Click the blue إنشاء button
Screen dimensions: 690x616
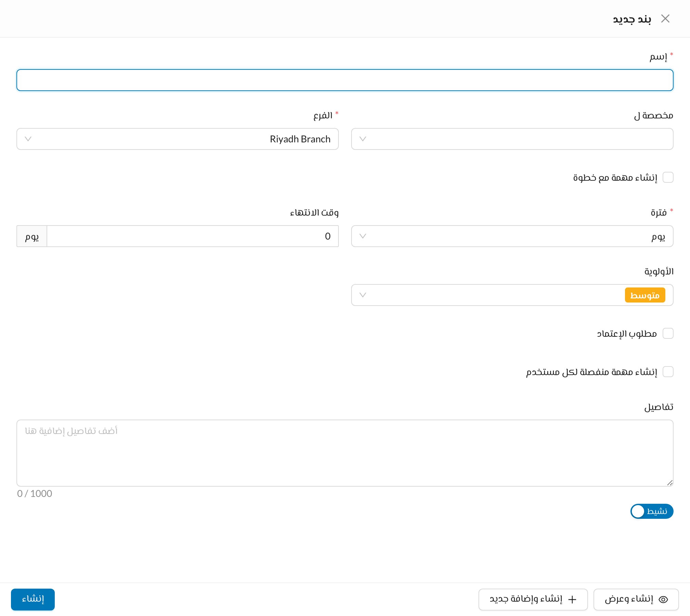click(x=33, y=599)
